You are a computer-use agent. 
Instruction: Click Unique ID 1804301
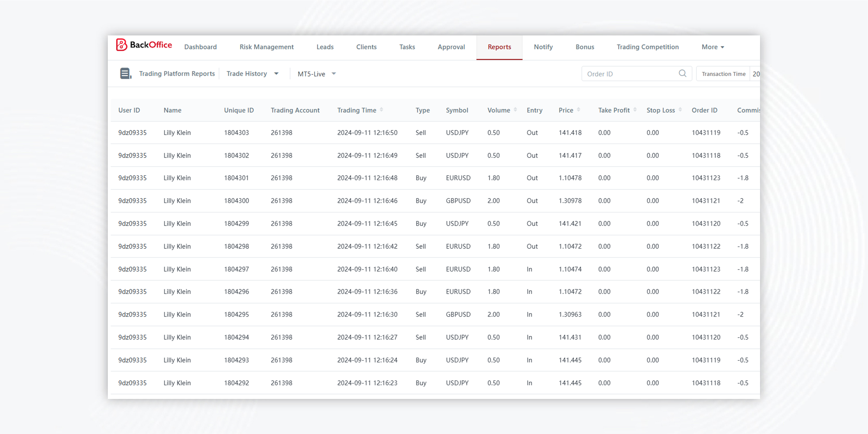(x=237, y=178)
